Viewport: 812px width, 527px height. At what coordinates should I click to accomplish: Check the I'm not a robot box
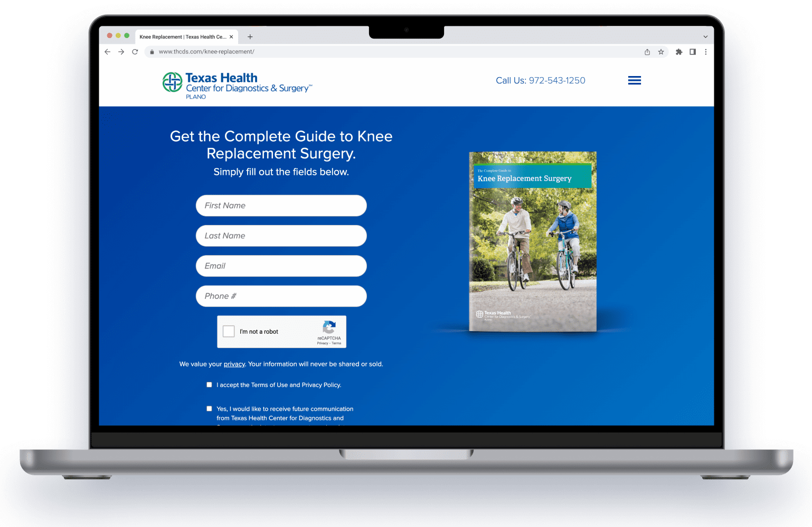(229, 331)
